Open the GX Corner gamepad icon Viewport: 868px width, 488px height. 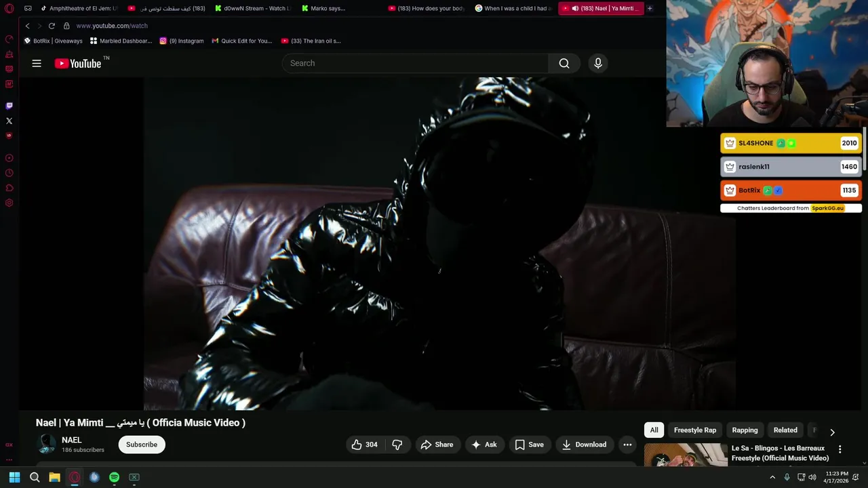click(x=28, y=8)
